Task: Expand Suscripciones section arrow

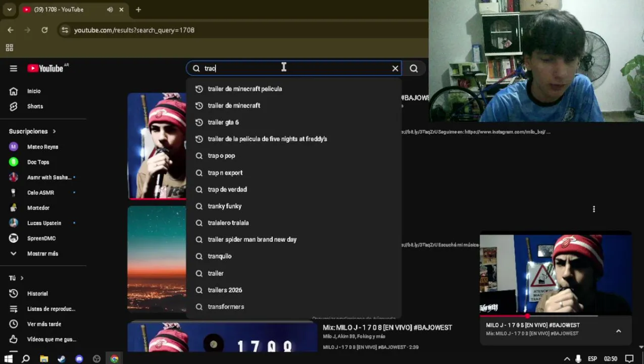Action: pos(54,131)
